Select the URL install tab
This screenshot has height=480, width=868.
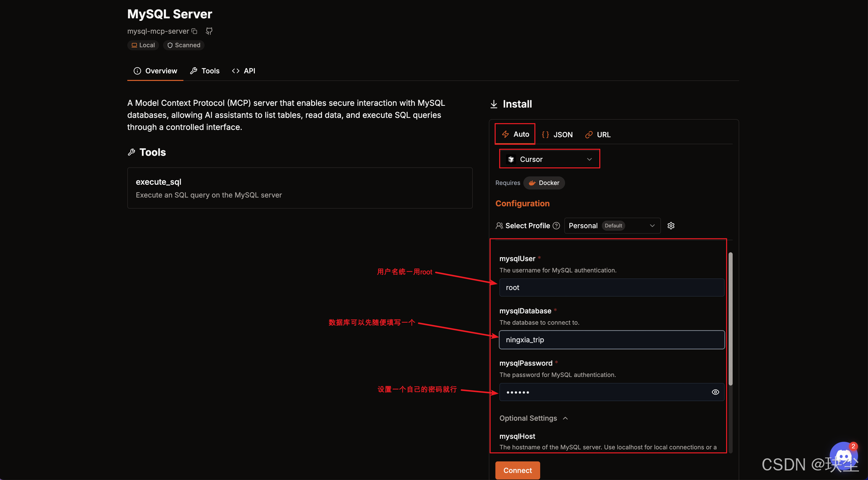pyautogui.click(x=598, y=134)
